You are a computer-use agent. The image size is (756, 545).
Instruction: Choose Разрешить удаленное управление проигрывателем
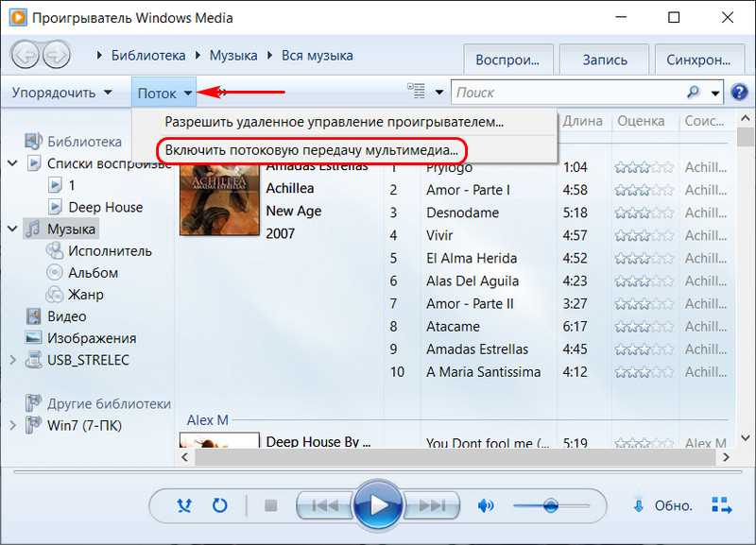click(x=335, y=122)
